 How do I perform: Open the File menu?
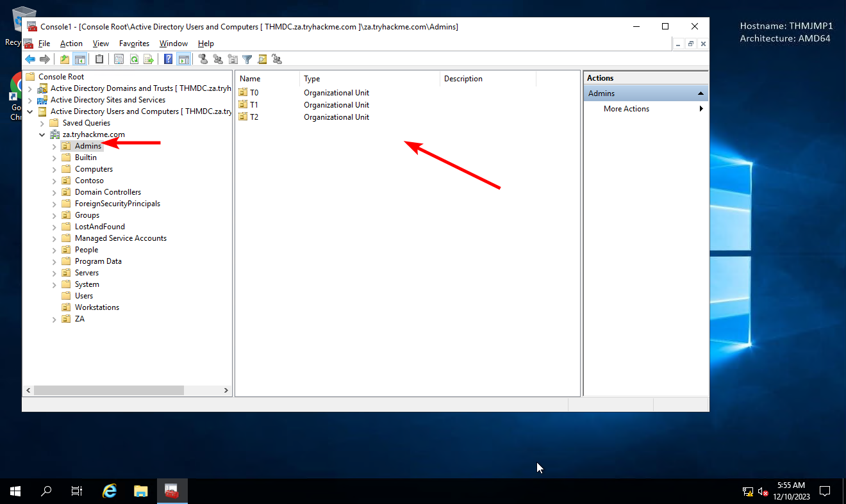pyautogui.click(x=44, y=44)
